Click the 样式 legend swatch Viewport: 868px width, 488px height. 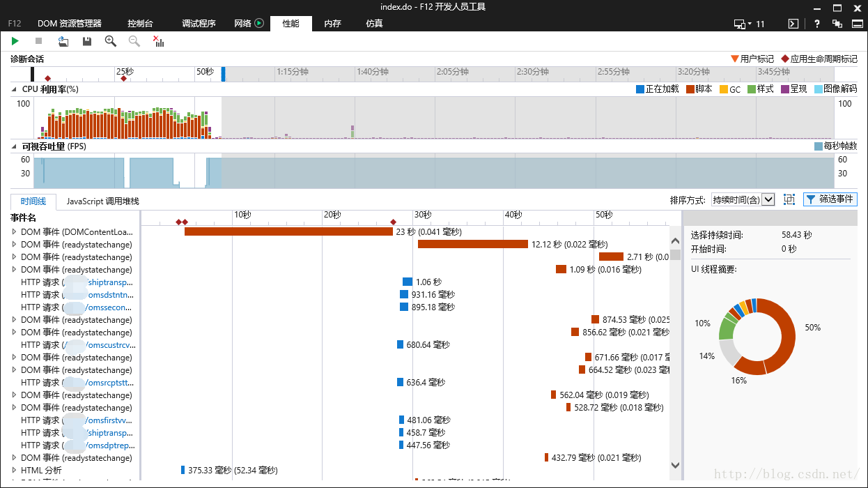[752, 89]
